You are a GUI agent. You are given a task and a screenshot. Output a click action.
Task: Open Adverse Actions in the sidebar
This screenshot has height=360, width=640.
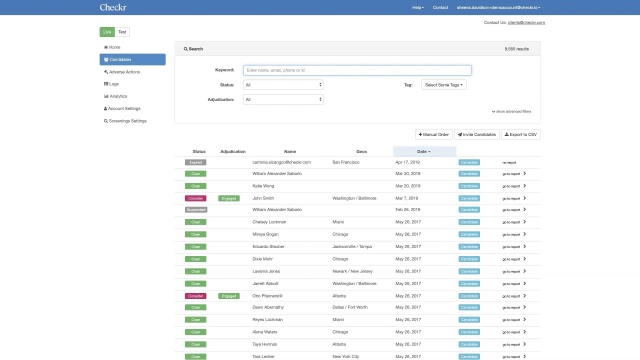[122, 72]
